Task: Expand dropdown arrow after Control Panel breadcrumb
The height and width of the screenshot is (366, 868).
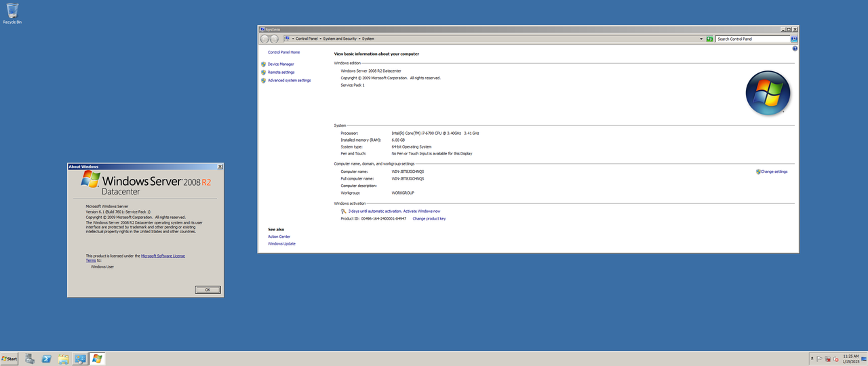Action: (x=321, y=39)
